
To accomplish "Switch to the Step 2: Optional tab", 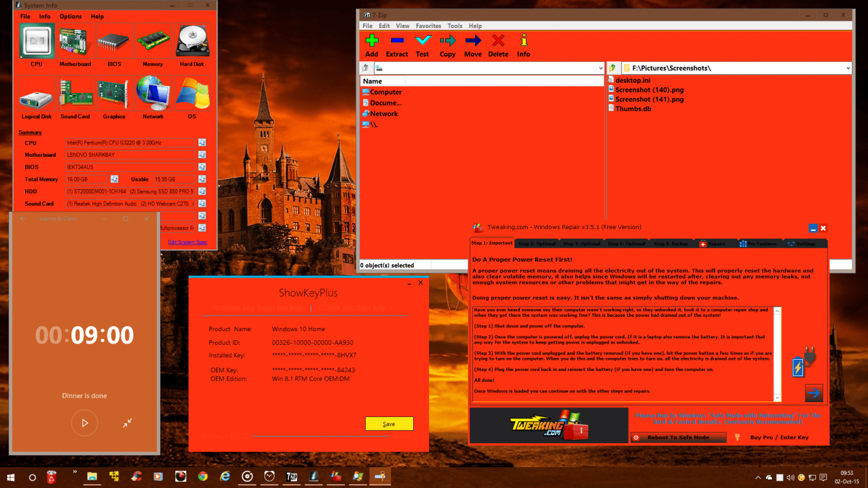I will click(537, 243).
